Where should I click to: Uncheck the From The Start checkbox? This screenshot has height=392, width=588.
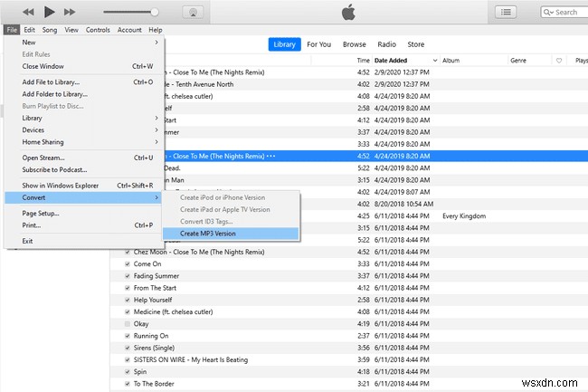click(x=128, y=288)
